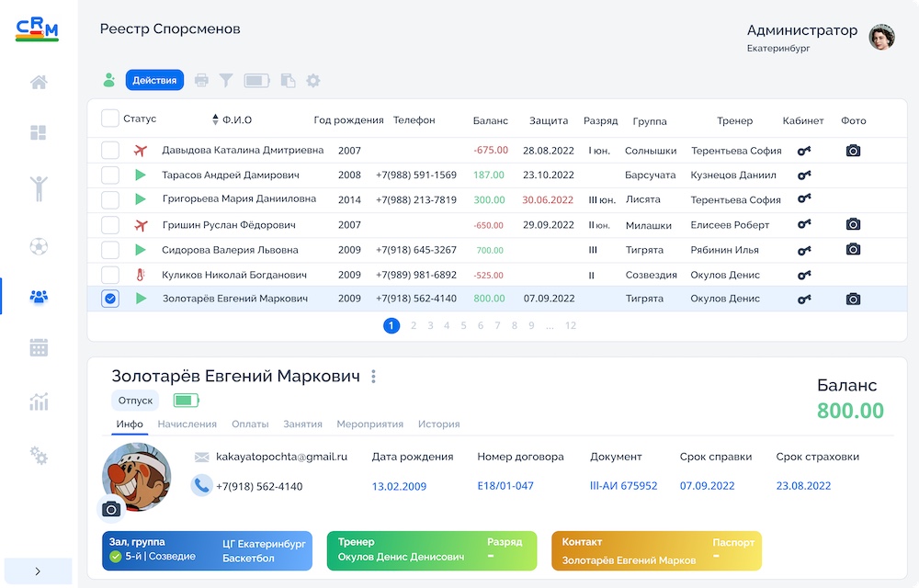Switch to the История tab
This screenshot has height=588, width=919.
point(439,424)
